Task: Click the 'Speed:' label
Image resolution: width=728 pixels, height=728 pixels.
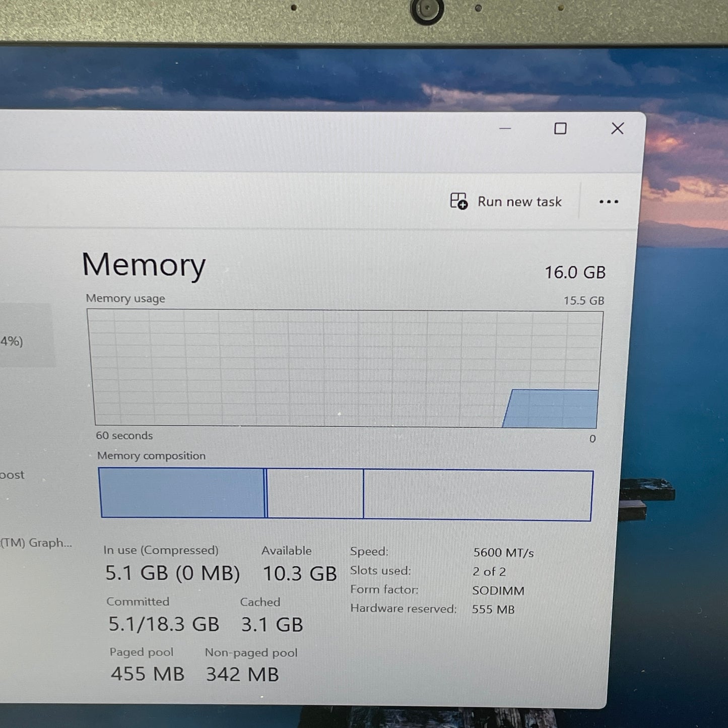Action: coord(369,551)
